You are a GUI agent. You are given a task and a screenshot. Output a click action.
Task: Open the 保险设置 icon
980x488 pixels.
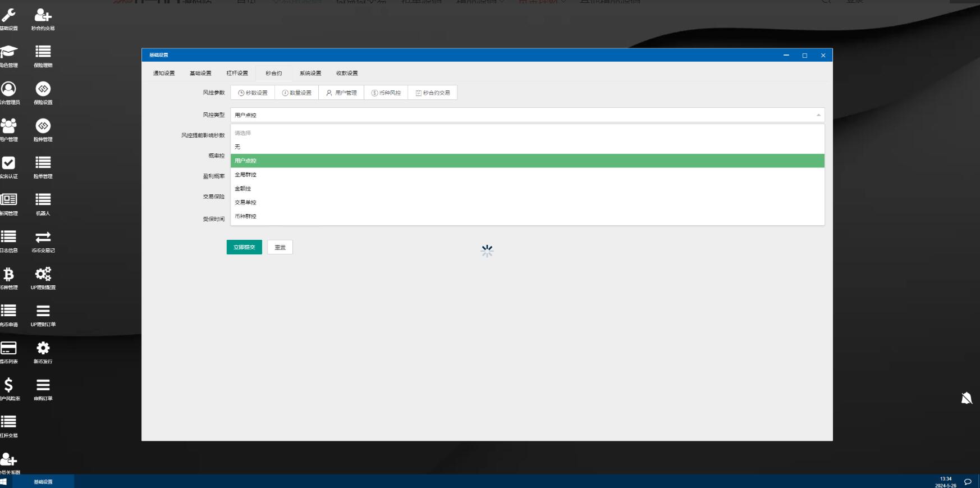tap(43, 92)
